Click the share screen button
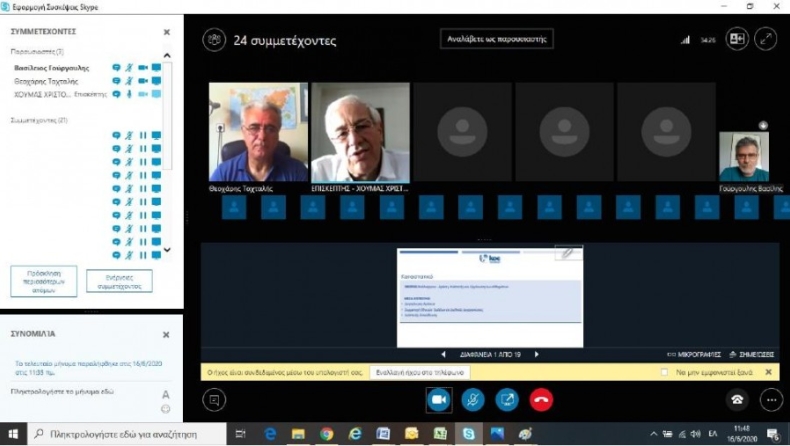Viewport: 790px width, 446px height. (x=507, y=399)
